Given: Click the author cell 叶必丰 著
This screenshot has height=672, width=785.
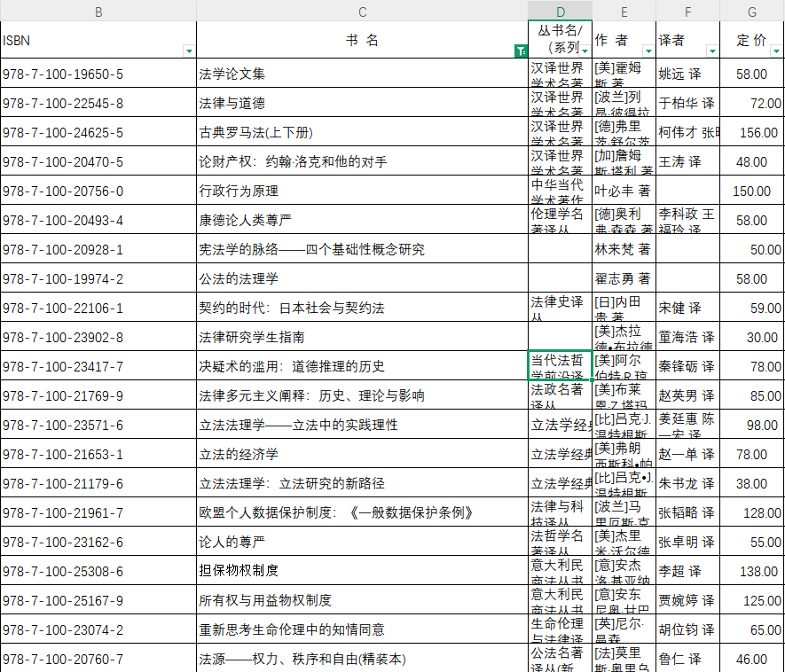Looking at the screenshot, I should [x=624, y=191].
